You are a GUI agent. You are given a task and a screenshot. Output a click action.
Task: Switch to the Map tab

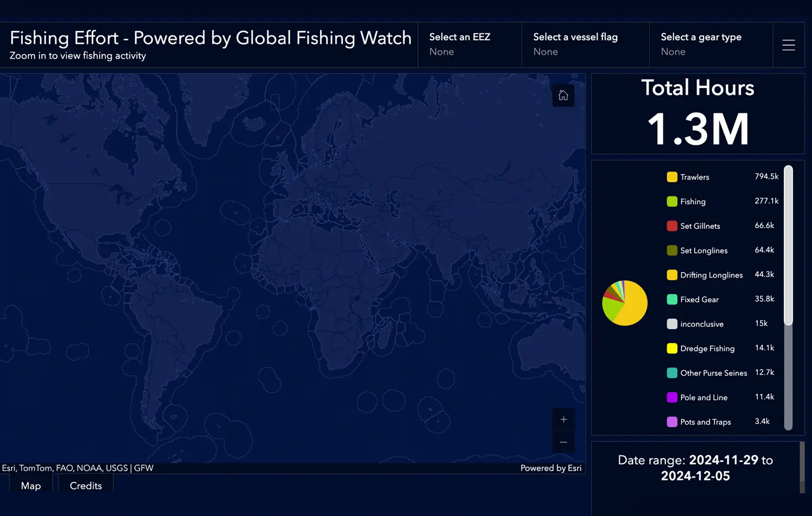point(31,486)
